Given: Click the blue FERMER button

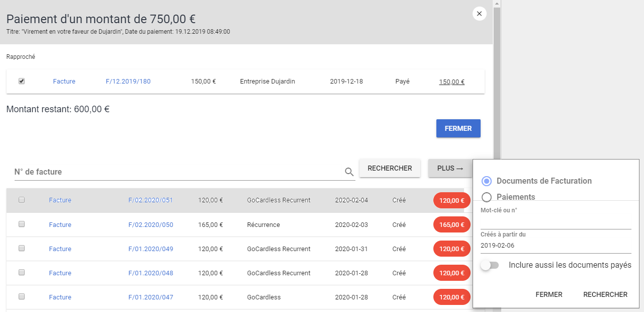Looking at the screenshot, I should [x=458, y=128].
